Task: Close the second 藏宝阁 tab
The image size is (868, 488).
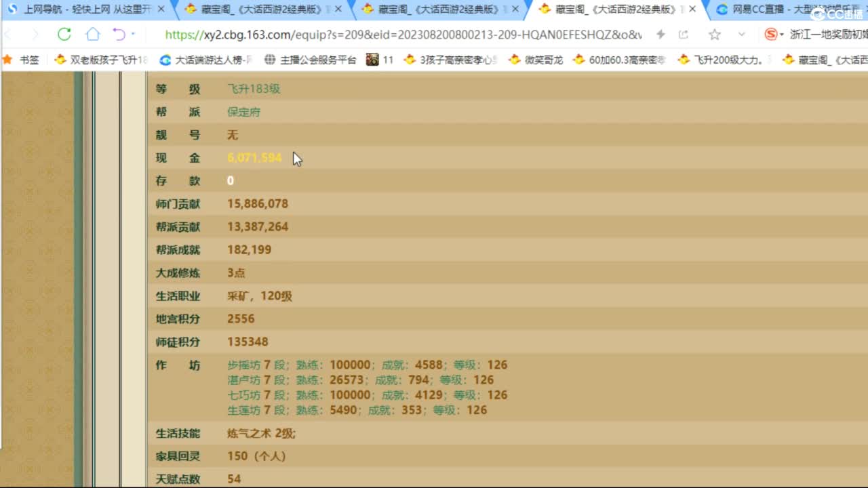Action: pos(515,9)
